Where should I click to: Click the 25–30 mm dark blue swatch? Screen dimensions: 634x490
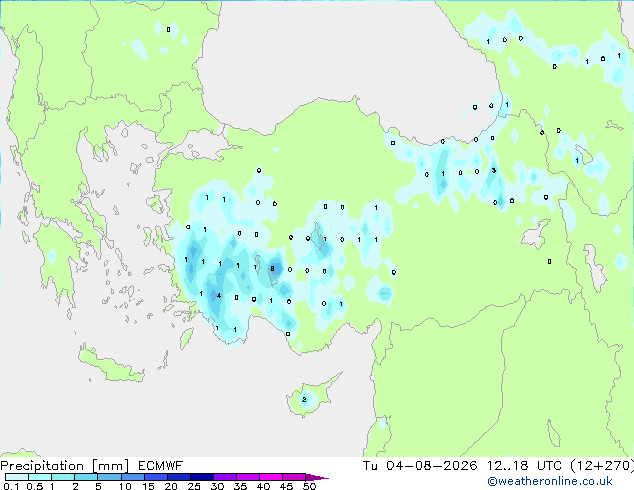point(201,477)
